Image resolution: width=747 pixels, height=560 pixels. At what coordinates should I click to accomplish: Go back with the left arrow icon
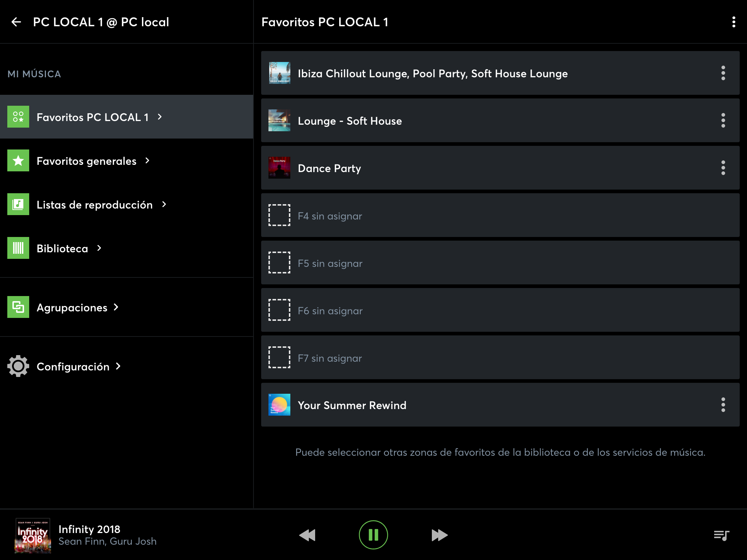16,22
